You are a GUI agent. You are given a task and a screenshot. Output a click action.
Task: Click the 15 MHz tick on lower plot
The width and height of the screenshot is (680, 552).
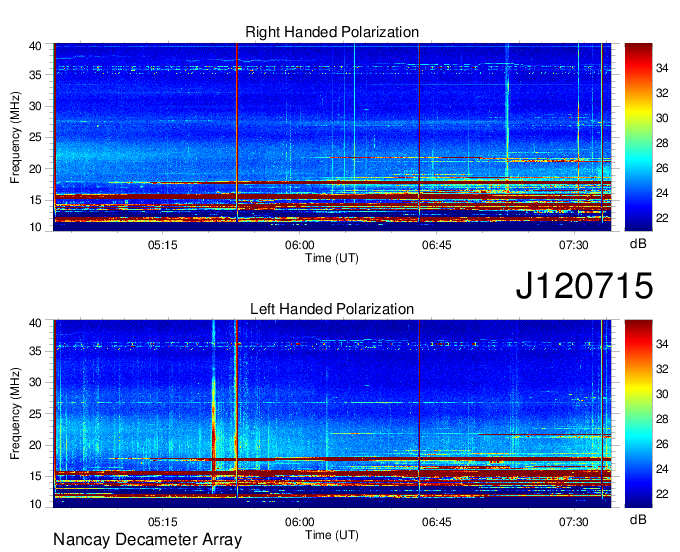pos(36,477)
